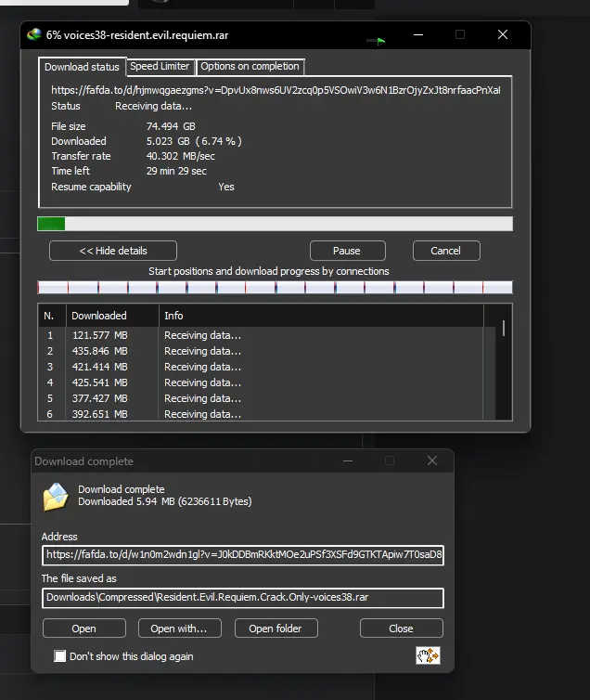Click the IDM globe icon in title bar

tap(34, 35)
